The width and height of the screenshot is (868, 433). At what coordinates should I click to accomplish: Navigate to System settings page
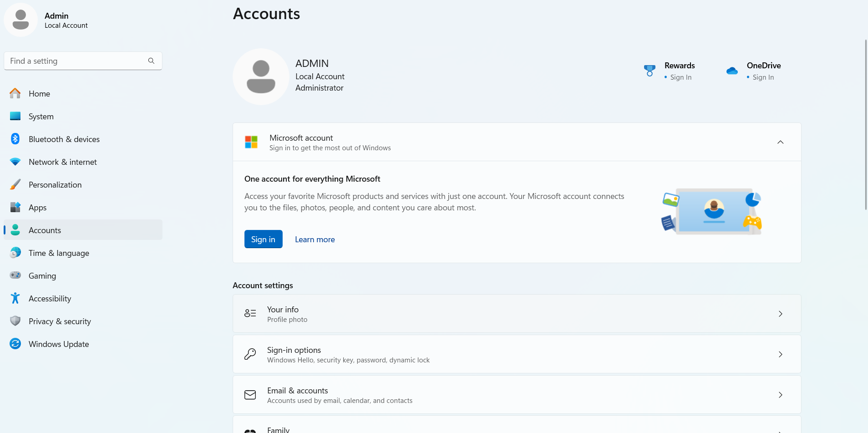coord(41,117)
